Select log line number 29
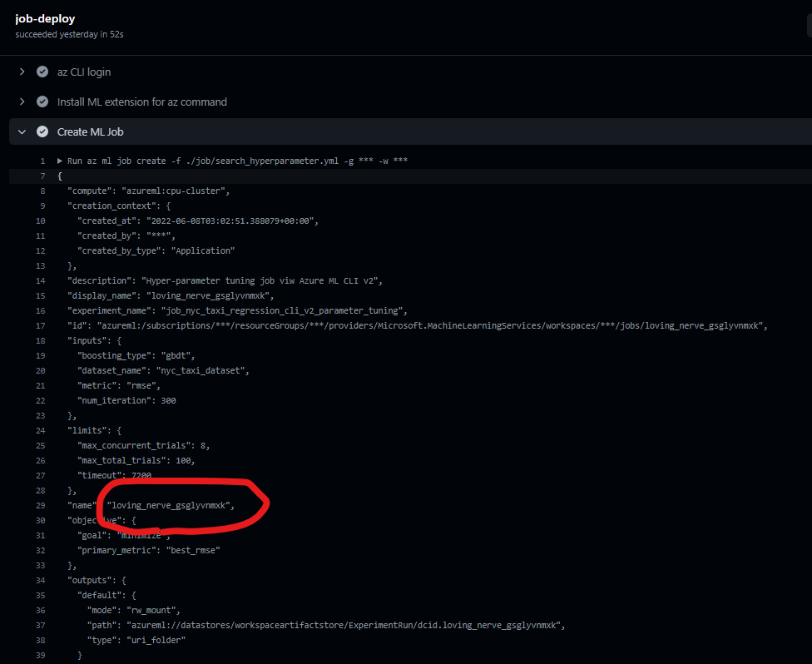812x664 pixels. coord(41,506)
